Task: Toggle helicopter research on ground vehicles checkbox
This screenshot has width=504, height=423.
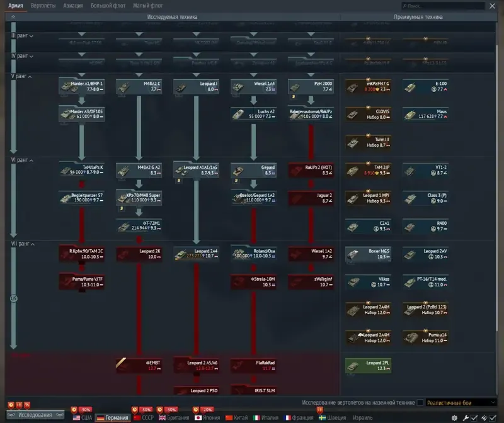Action: [x=420, y=403]
